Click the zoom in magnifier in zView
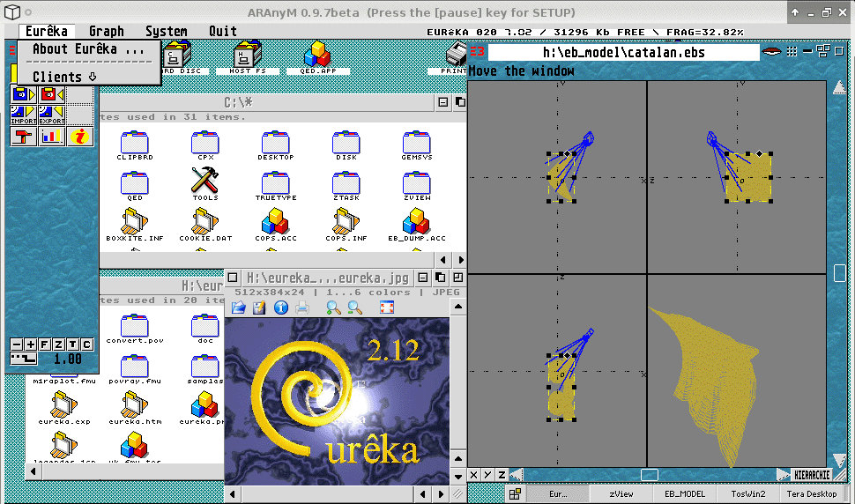The image size is (855, 504). pyautogui.click(x=333, y=308)
